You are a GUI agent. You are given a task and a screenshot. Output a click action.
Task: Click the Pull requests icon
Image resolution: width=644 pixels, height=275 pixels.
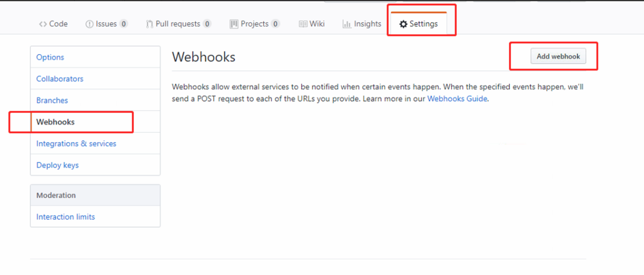pyautogui.click(x=149, y=24)
